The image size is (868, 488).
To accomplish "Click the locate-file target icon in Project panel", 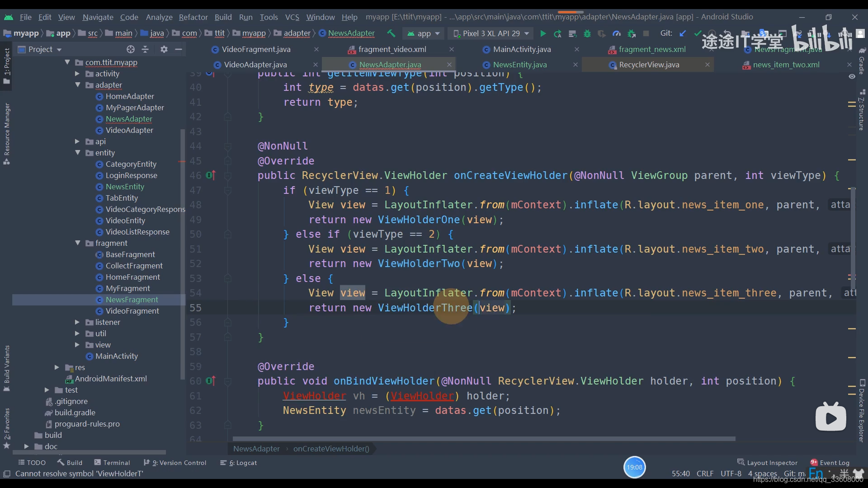I will pos(131,49).
